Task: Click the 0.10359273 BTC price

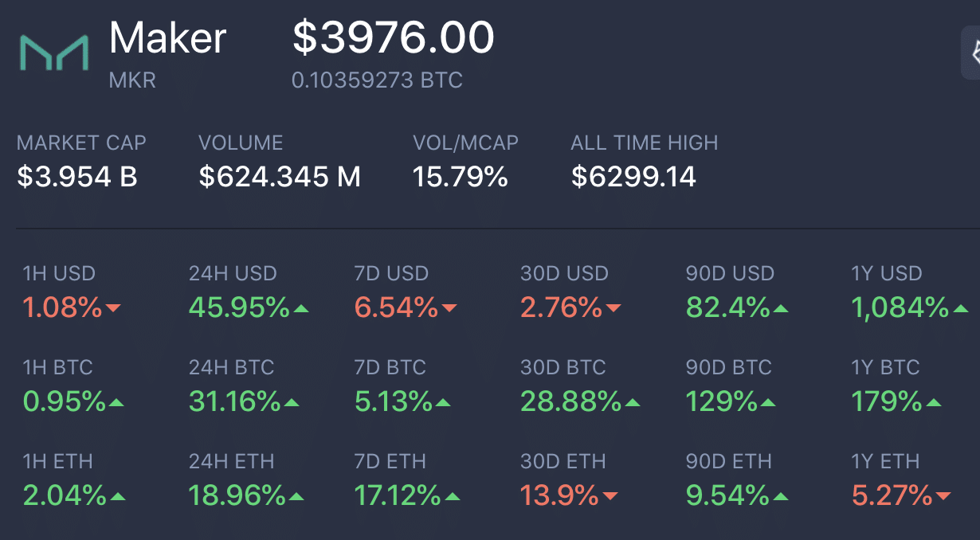Action: pyautogui.click(x=377, y=80)
